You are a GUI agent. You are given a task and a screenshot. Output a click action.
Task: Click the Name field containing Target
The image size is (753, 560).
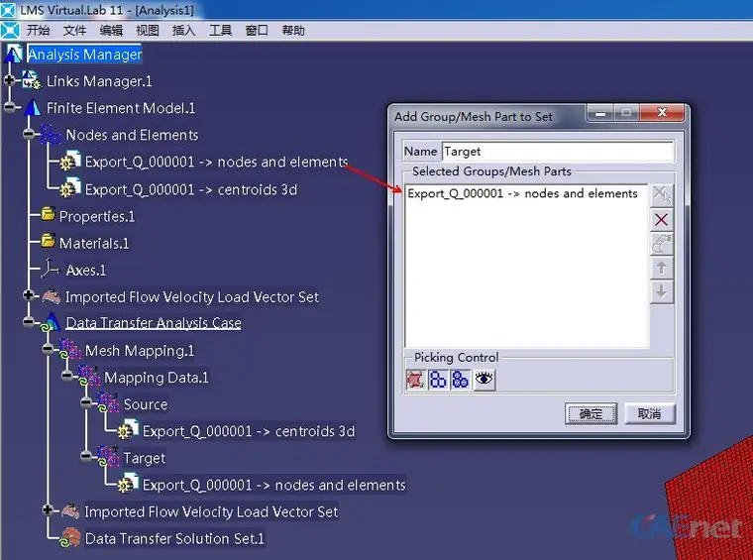(x=558, y=152)
